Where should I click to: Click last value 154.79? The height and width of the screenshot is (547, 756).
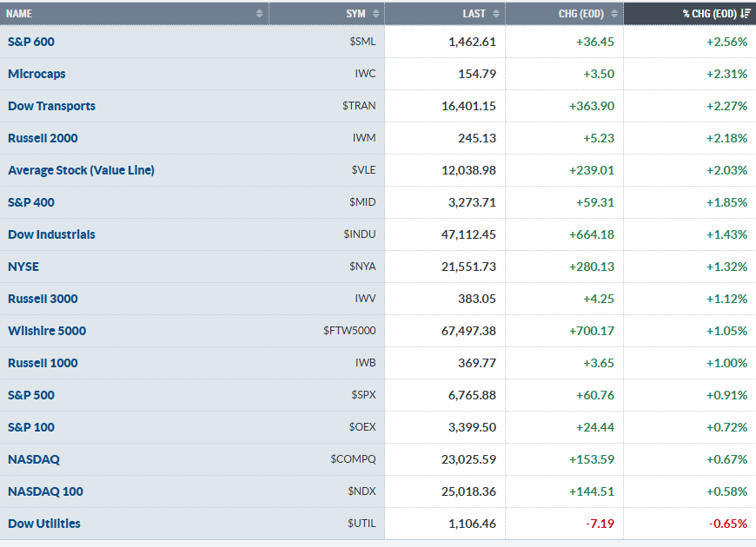coord(477,74)
